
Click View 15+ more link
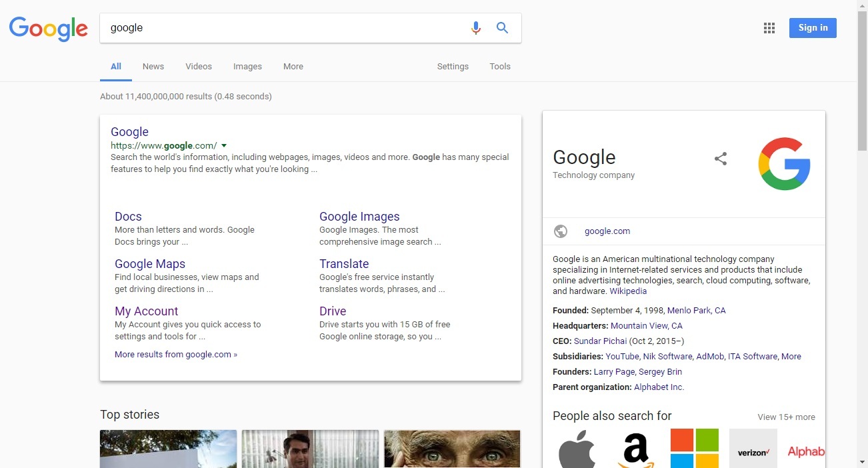pyautogui.click(x=786, y=417)
